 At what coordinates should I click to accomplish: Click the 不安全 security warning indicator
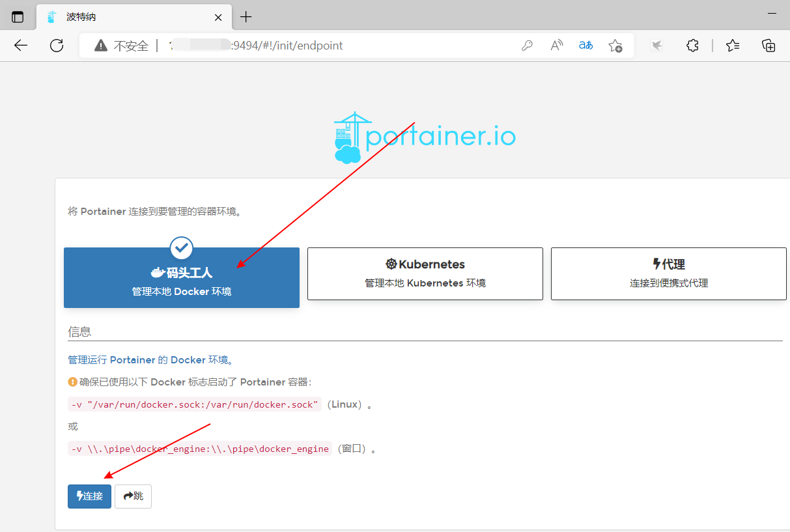pyautogui.click(x=121, y=46)
